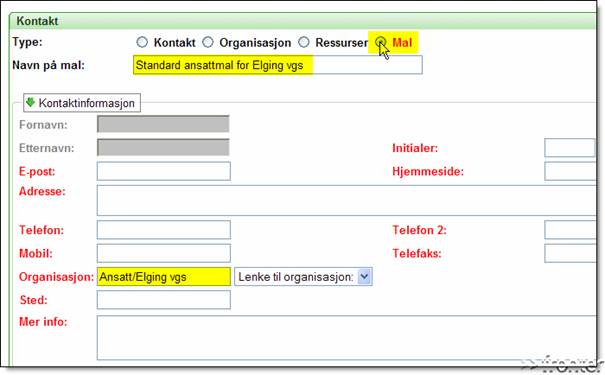Click the greyed Etternavn field
The image size is (605, 375).
(163, 147)
